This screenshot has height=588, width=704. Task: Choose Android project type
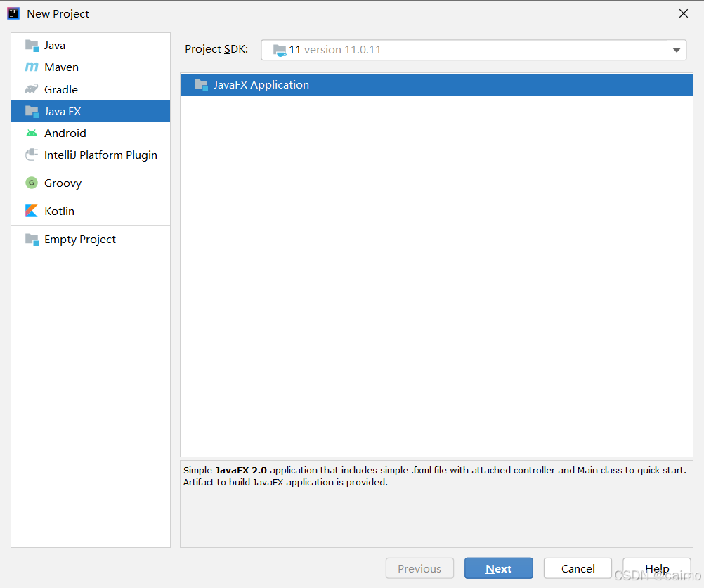91,133
